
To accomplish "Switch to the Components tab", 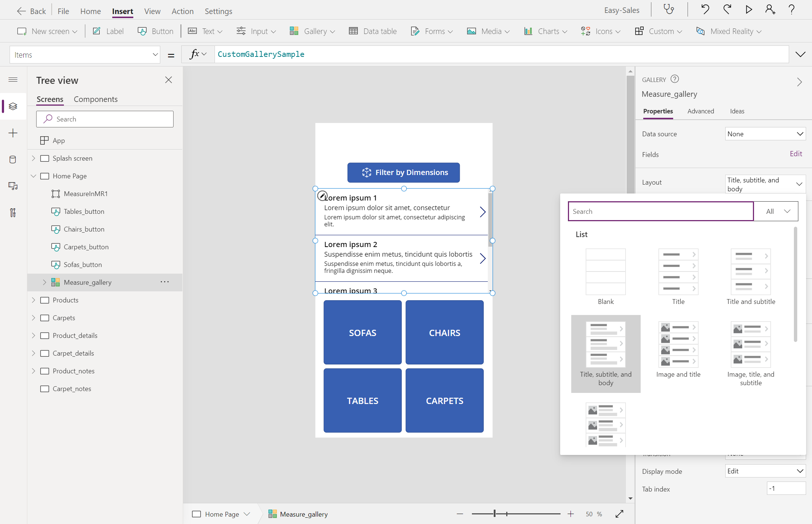I will coord(96,99).
